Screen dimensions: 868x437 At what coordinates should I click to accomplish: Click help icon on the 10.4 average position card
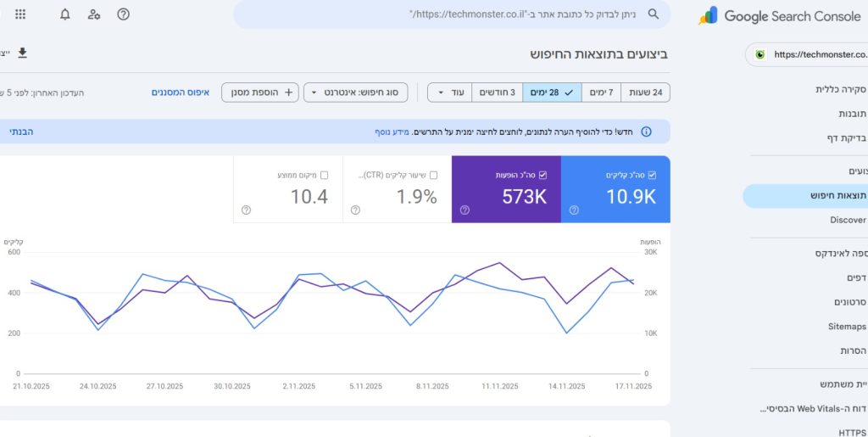246,210
